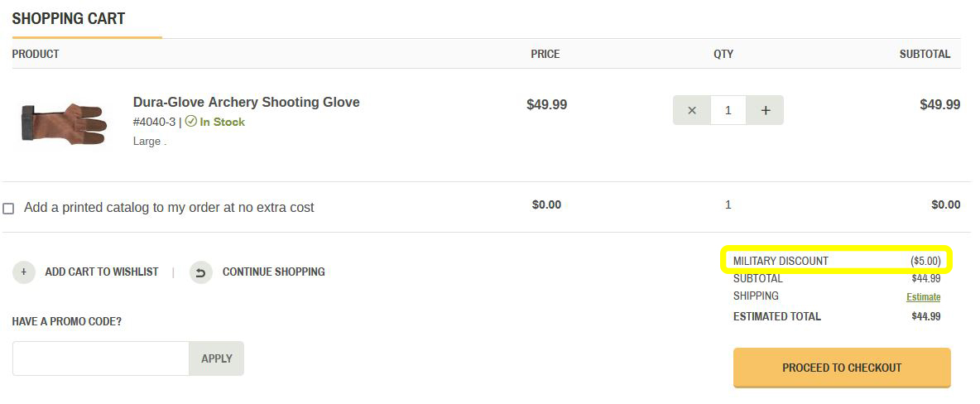Enable the printed catalog checkbox
Viewport: 980px width, 404px height.
(x=8, y=209)
